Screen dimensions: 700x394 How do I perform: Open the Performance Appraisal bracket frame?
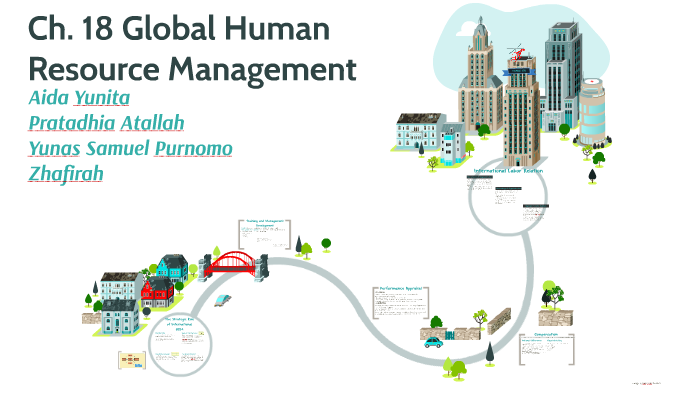point(400,303)
